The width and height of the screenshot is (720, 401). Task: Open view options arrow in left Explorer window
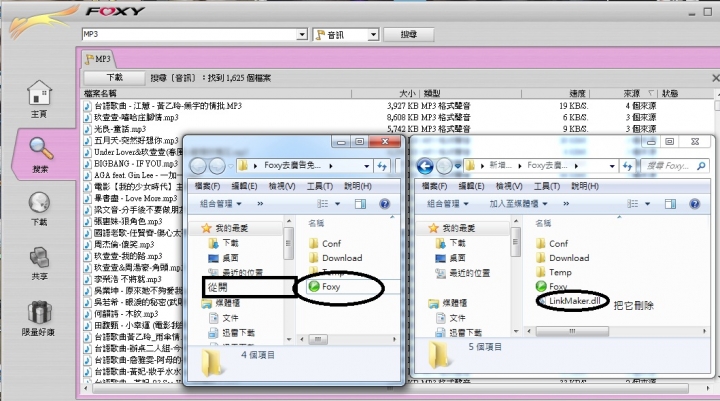pyautogui.click(x=338, y=203)
